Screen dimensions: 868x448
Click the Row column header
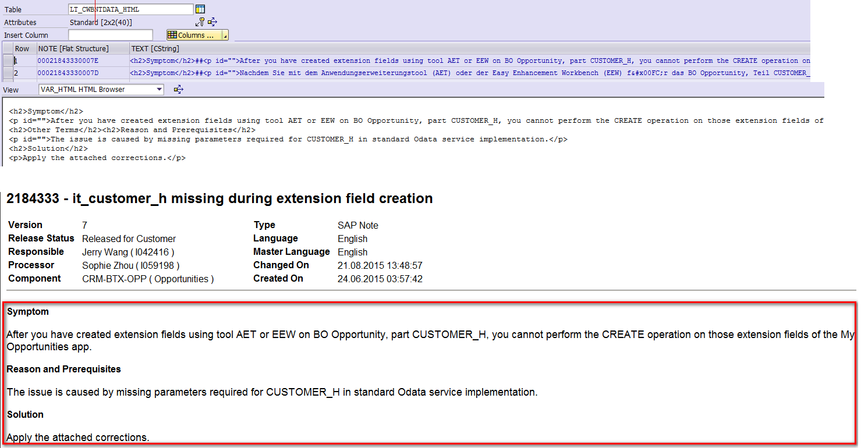(24, 48)
